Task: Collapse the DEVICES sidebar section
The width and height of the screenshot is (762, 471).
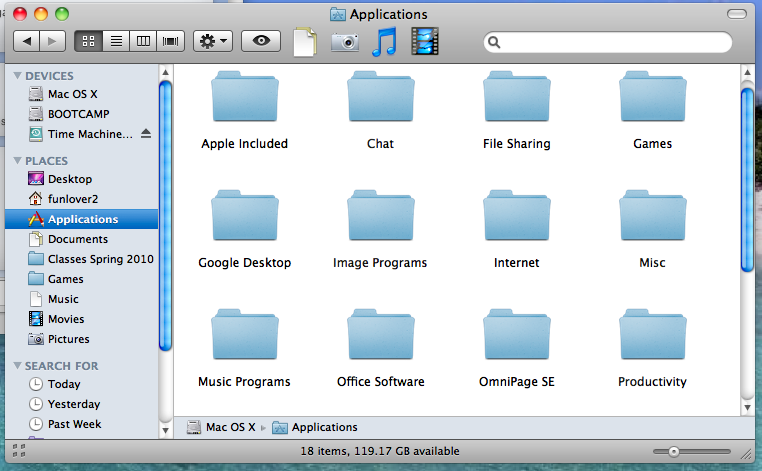Action: point(17,76)
